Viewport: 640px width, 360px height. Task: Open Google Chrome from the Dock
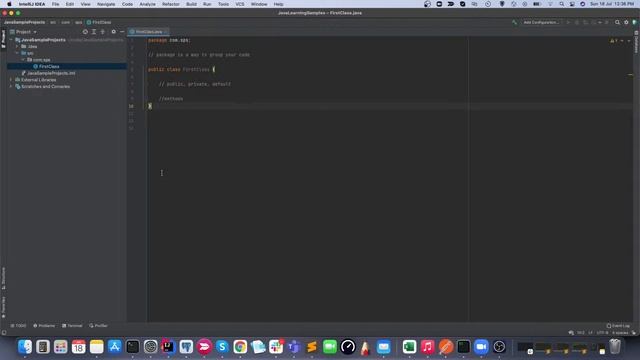240,347
